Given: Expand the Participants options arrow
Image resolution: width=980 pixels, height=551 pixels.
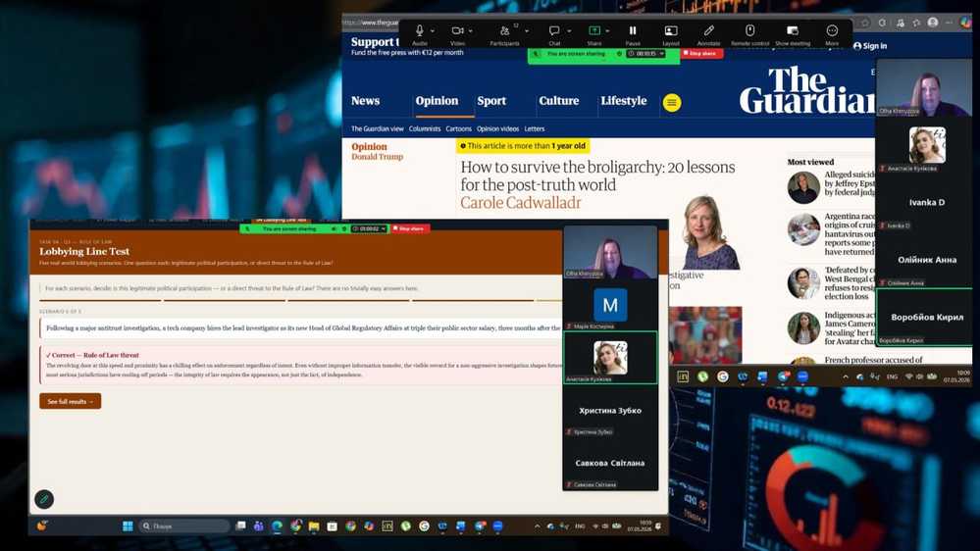Looking at the screenshot, I should point(526,30).
